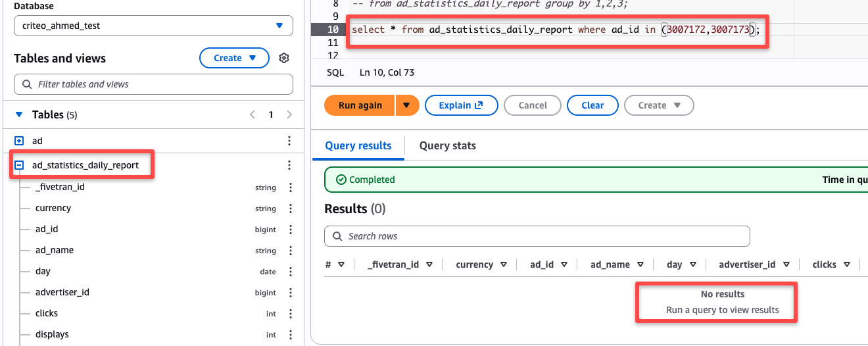The width and height of the screenshot is (868, 346).
Task: Expand the ad table tree node
Action: pyautogui.click(x=19, y=141)
